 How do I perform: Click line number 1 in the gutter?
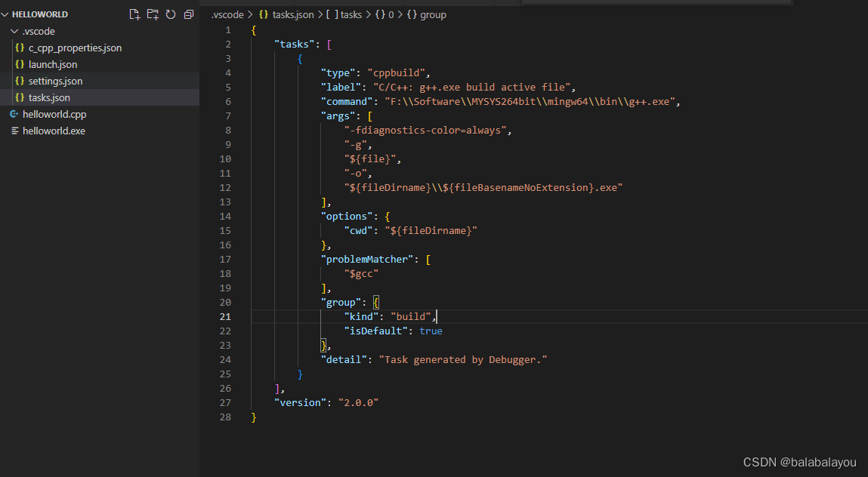click(227, 30)
